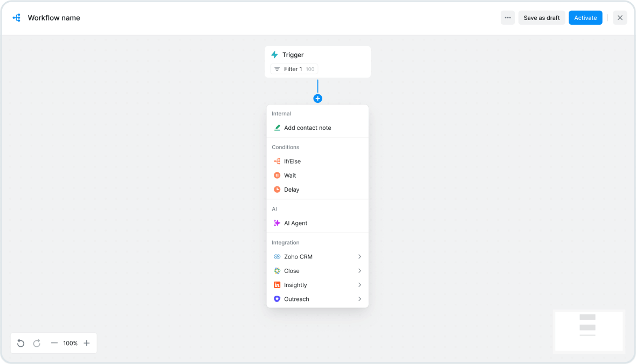
Task: Activate the workflow
Action: pyautogui.click(x=585, y=17)
